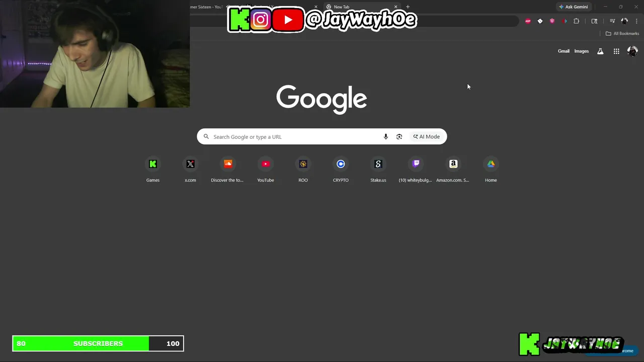This screenshot has width=644, height=362.
Task: Open the Stake.us shortcut tile
Action: tap(378, 170)
